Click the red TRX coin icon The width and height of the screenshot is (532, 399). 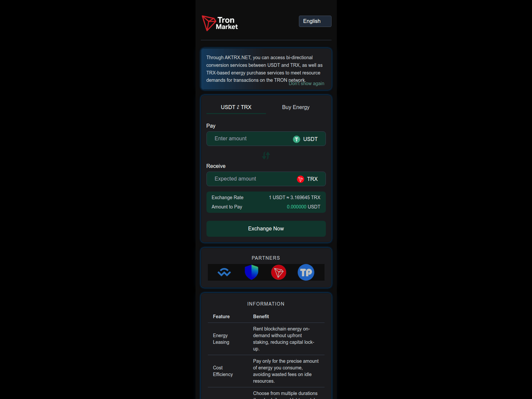(300, 179)
